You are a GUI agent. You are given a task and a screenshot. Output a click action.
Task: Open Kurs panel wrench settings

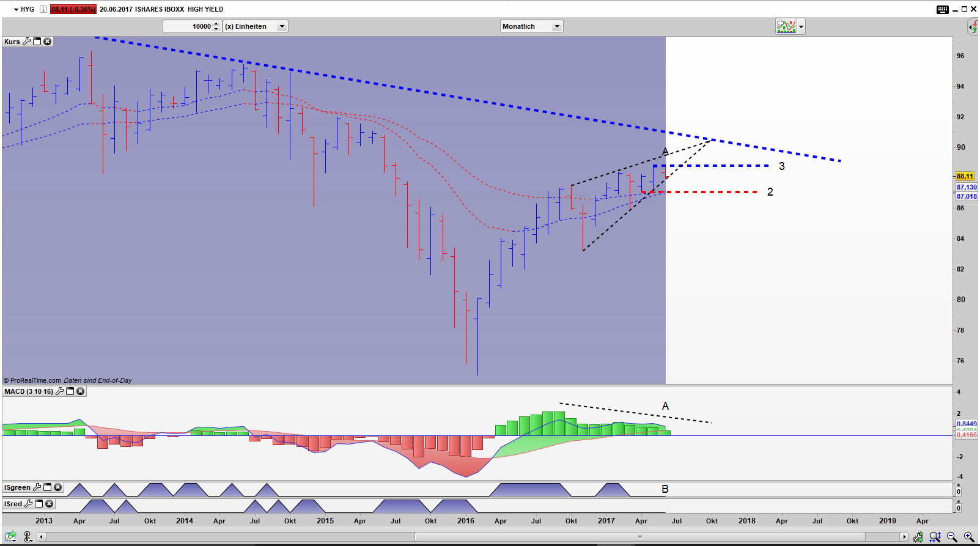(x=27, y=42)
